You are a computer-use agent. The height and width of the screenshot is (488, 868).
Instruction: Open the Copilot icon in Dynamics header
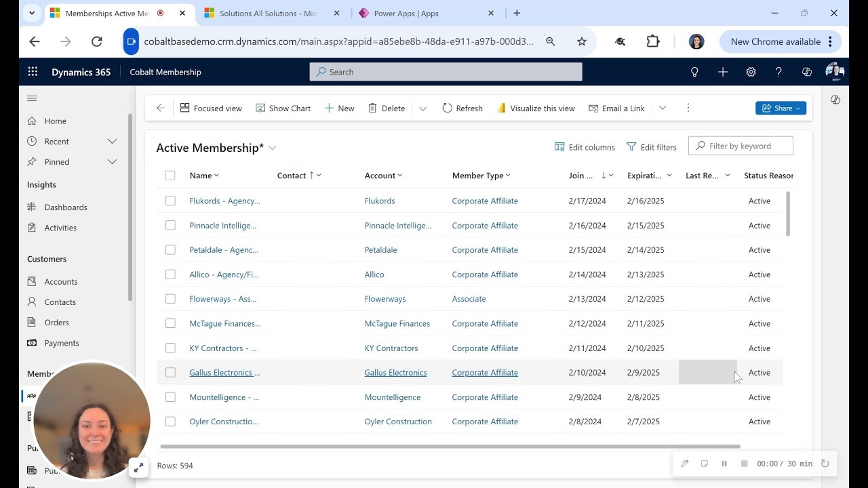[x=807, y=72]
